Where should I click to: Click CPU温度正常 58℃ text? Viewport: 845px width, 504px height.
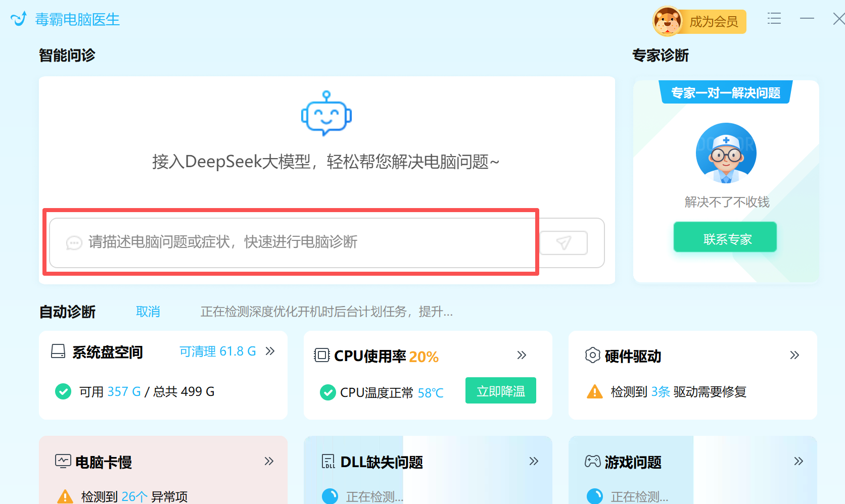click(392, 393)
